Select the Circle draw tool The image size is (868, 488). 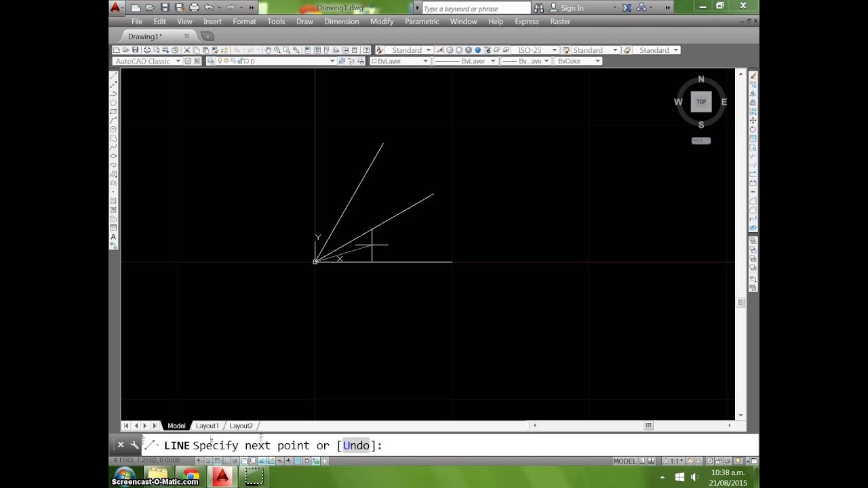tap(113, 129)
